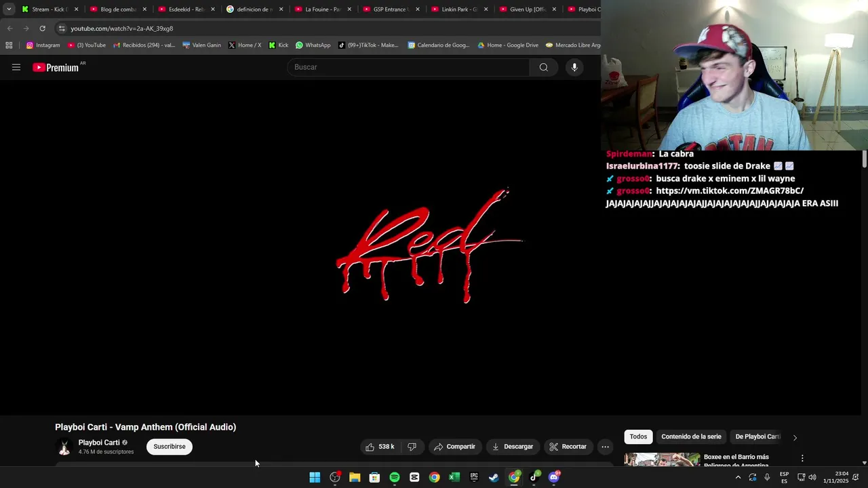Open Steam from the taskbar
This screenshot has width=868, height=488.
pos(494,477)
